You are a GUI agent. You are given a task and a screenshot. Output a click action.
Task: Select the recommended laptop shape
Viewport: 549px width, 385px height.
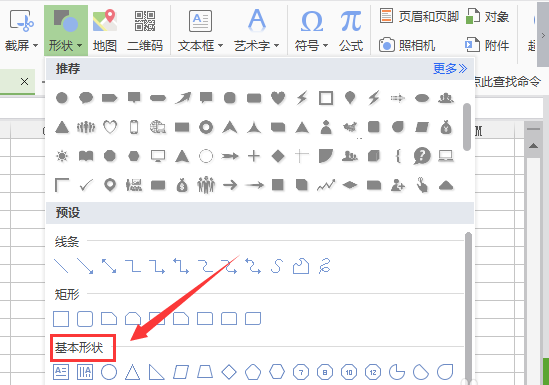click(x=446, y=156)
